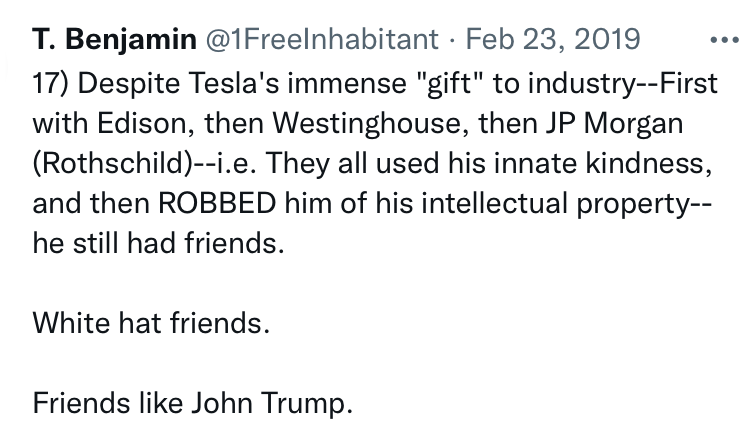748x430 pixels.
Task: Click the line "White hat friends."
Action: (151, 324)
